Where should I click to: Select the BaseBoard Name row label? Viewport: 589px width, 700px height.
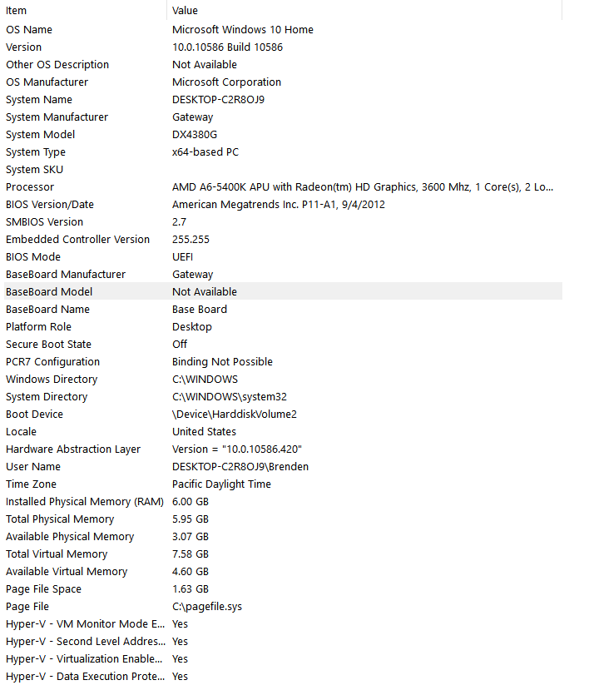[x=47, y=310]
